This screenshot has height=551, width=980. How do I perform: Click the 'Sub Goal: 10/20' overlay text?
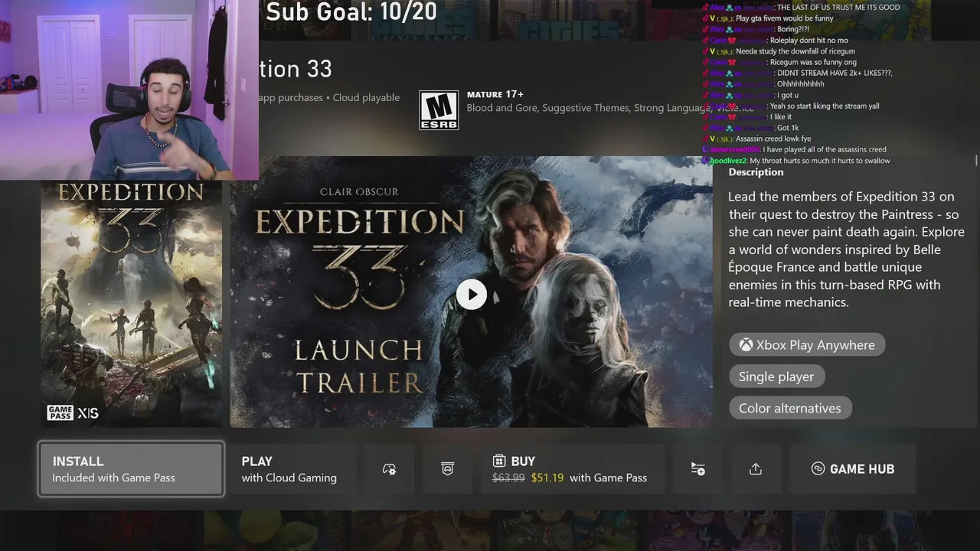[x=351, y=11]
